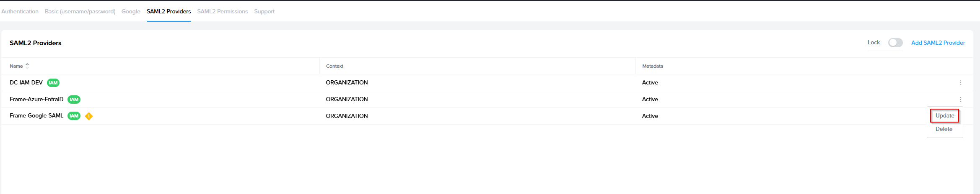Click the IAM badge beside DC-IAM-DEV
This screenshot has height=194, width=980.
click(x=53, y=83)
